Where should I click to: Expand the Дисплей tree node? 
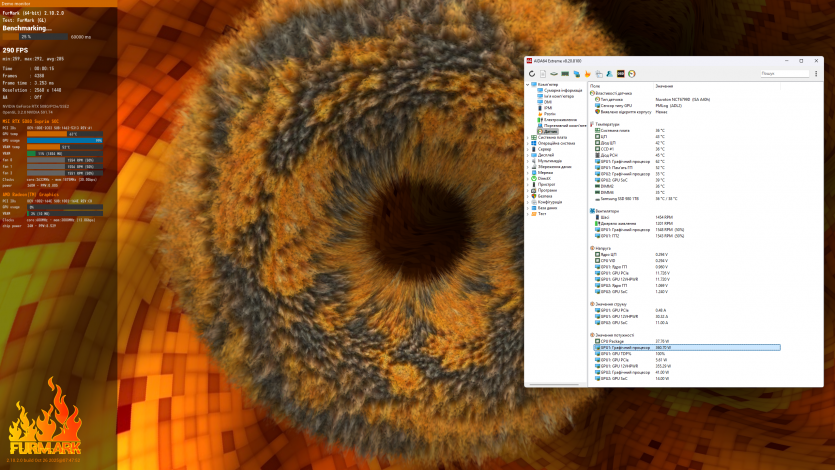click(x=528, y=155)
